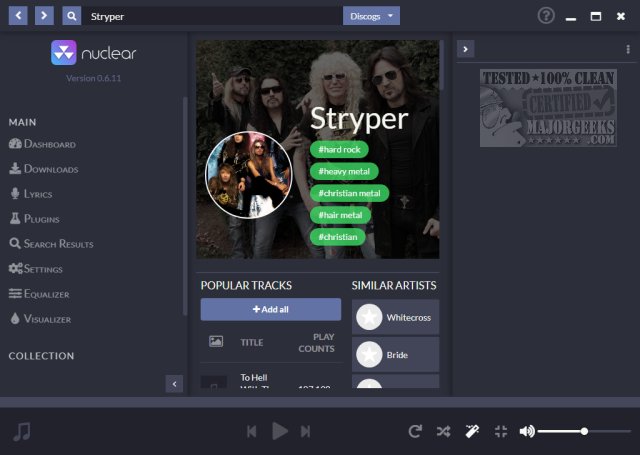Click the thumbnail column image icon
640x455 pixels.
pos(216,341)
